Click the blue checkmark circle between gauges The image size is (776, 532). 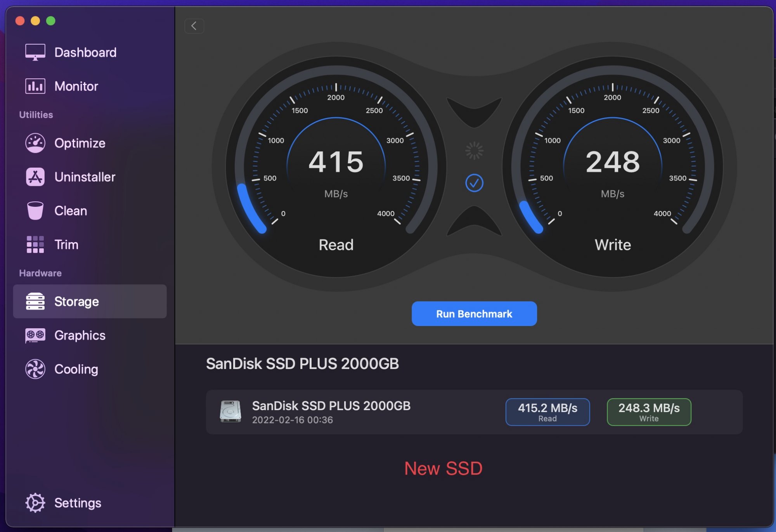(474, 183)
